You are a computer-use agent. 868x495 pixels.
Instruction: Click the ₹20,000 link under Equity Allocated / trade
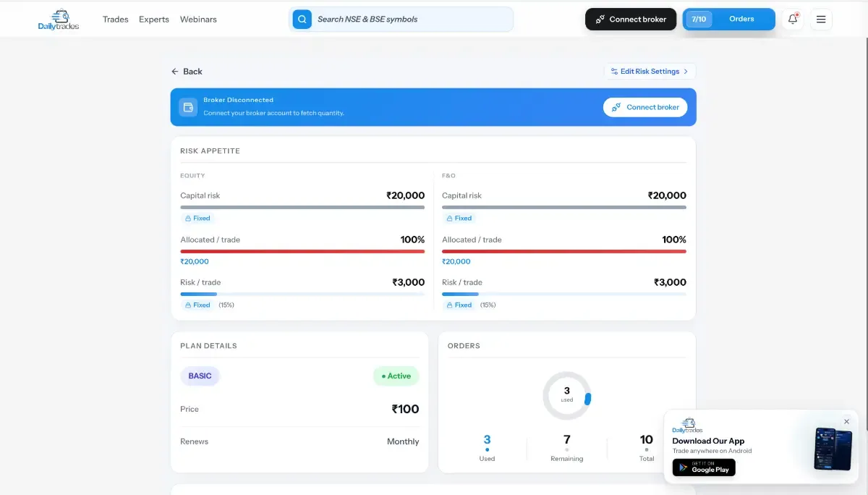(195, 262)
